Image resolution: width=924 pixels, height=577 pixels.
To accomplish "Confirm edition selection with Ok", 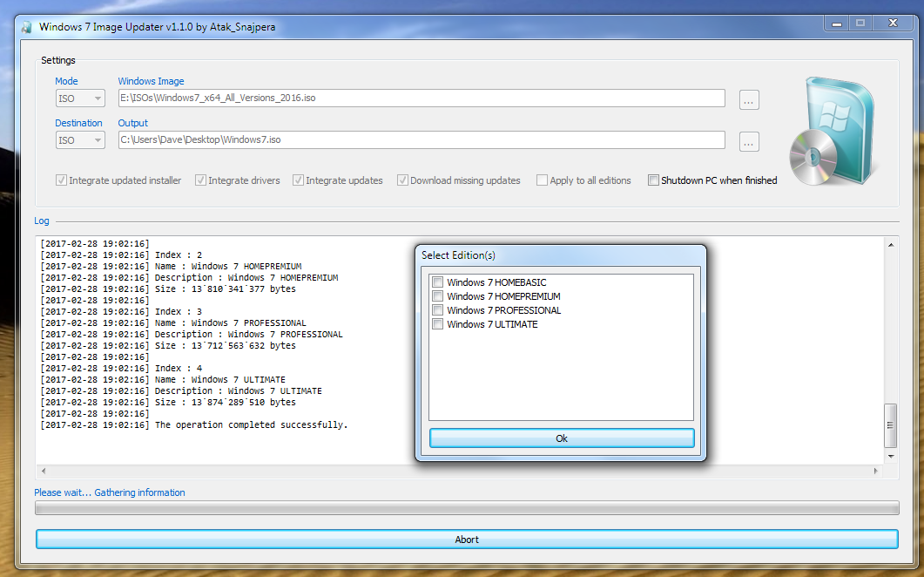I will click(562, 438).
